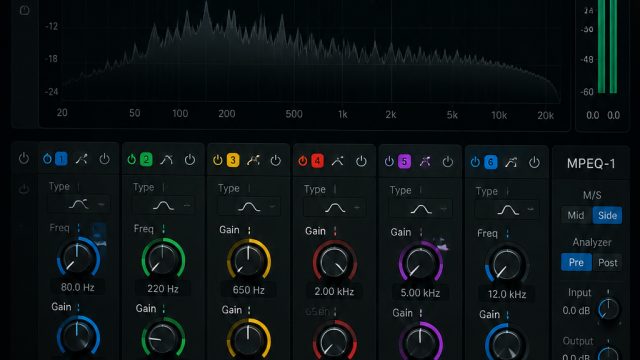The width and height of the screenshot is (640, 360).
Task: Select band 1 number badge
Action: [61, 158]
